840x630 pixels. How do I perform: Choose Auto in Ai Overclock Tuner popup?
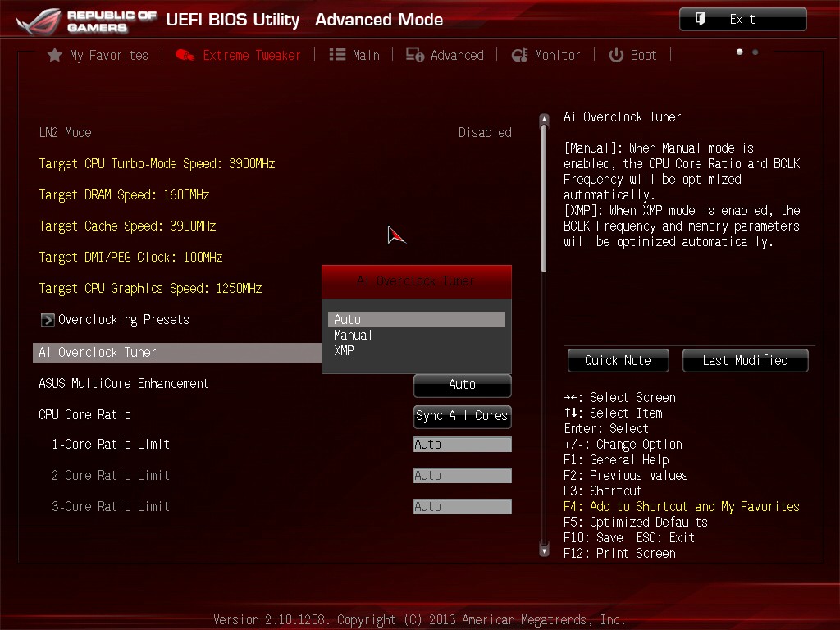tap(416, 319)
